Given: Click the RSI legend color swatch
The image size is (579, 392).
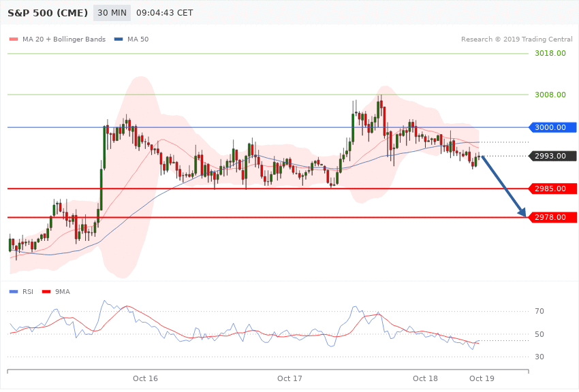Looking at the screenshot, I should pos(14,292).
